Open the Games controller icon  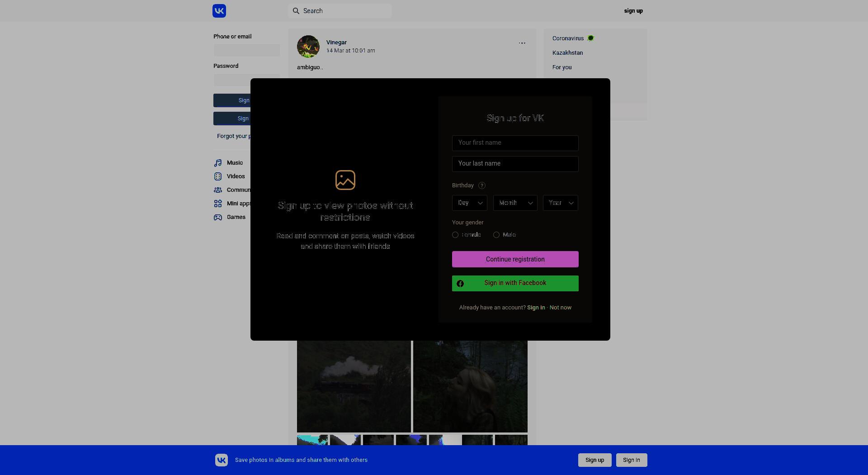(218, 217)
